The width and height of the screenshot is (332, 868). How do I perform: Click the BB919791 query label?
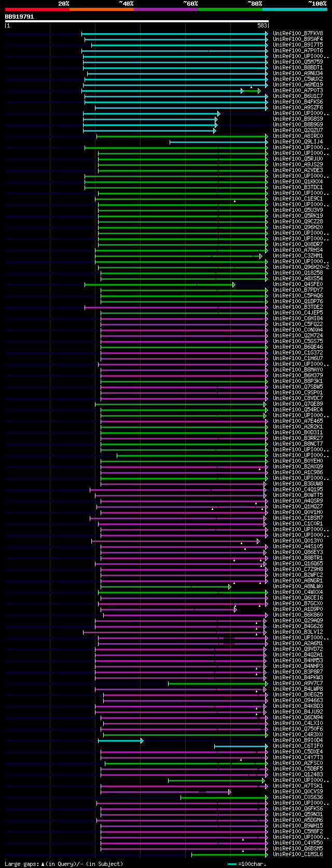20,17
